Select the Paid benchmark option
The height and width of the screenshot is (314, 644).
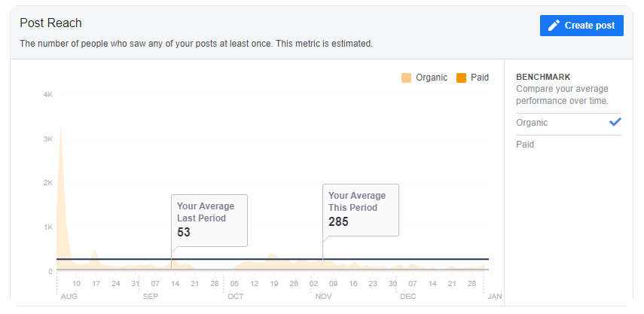point(569,145)
